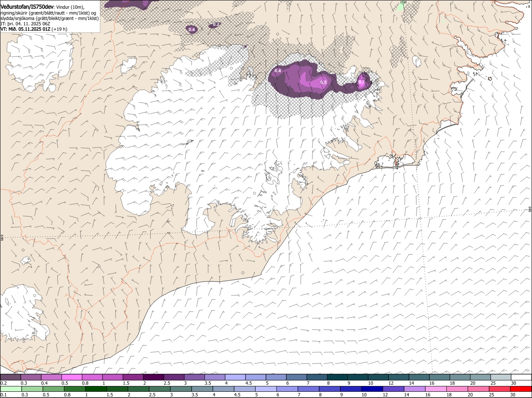Click the 15W longitude label at the top
Screen dimensions: 532x398
[x=402, y=2]
